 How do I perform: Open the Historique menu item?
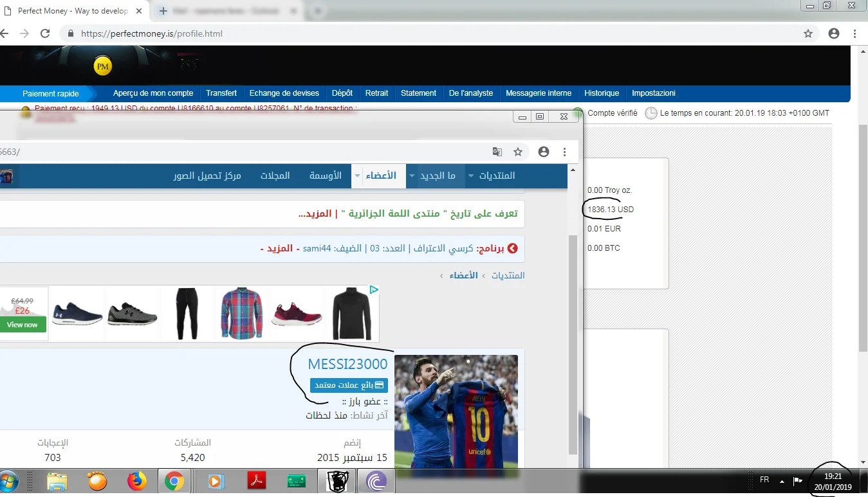click(601, 93)
